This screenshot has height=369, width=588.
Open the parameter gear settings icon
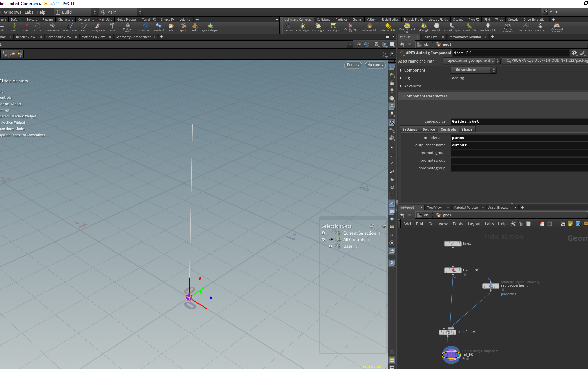click(x=575, y=53)
